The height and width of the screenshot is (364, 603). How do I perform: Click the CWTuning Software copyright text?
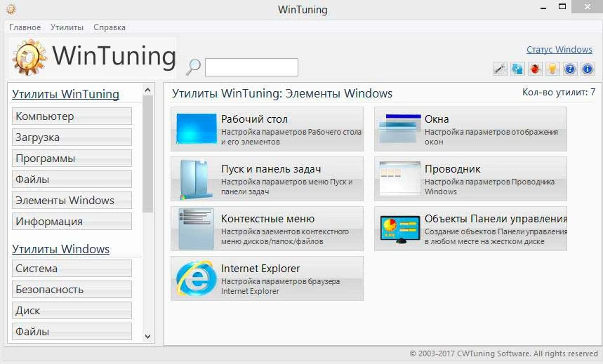click(x=503, y=353)
